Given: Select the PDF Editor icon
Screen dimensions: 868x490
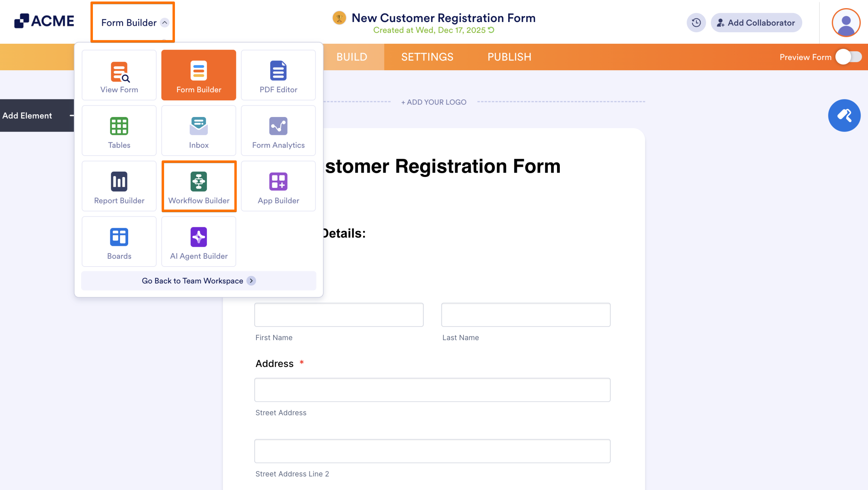Looking at the screenshot, I should (x=278, y=75).
